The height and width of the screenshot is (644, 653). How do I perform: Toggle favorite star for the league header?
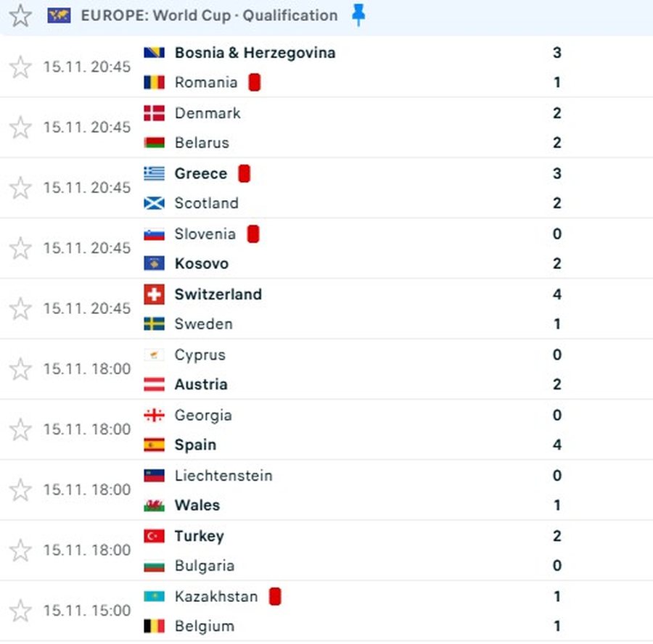20,16
